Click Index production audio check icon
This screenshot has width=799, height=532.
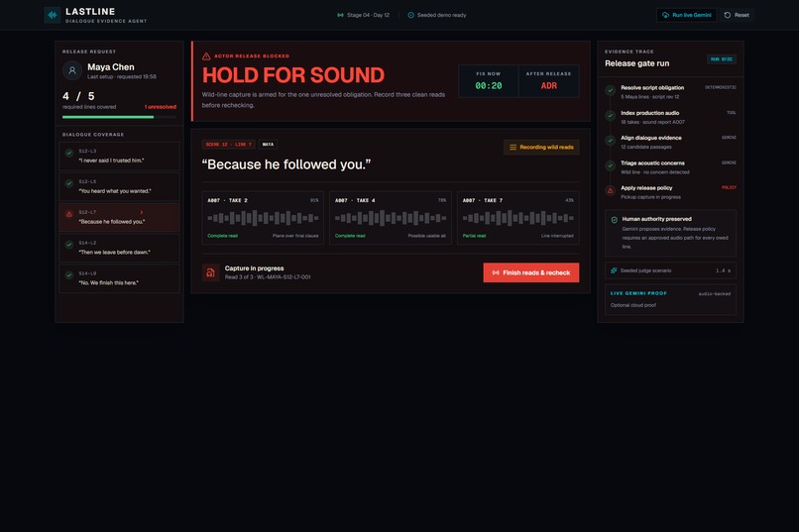tap(610, 116)
